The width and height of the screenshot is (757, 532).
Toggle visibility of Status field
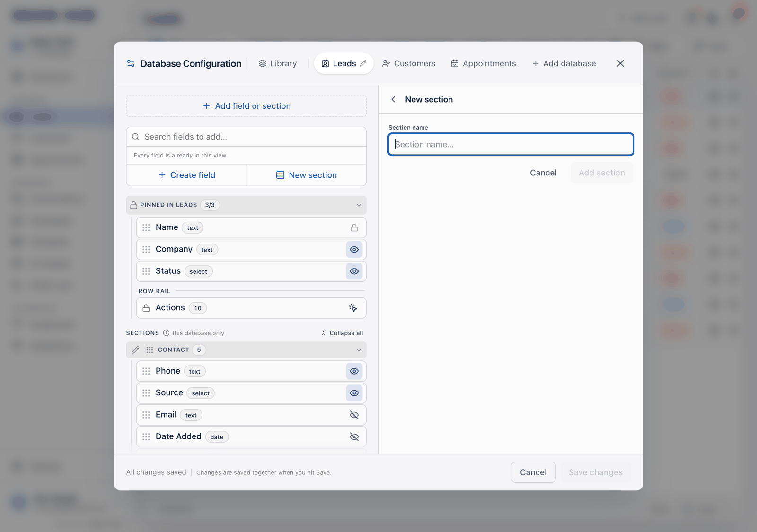coord(354,271)
